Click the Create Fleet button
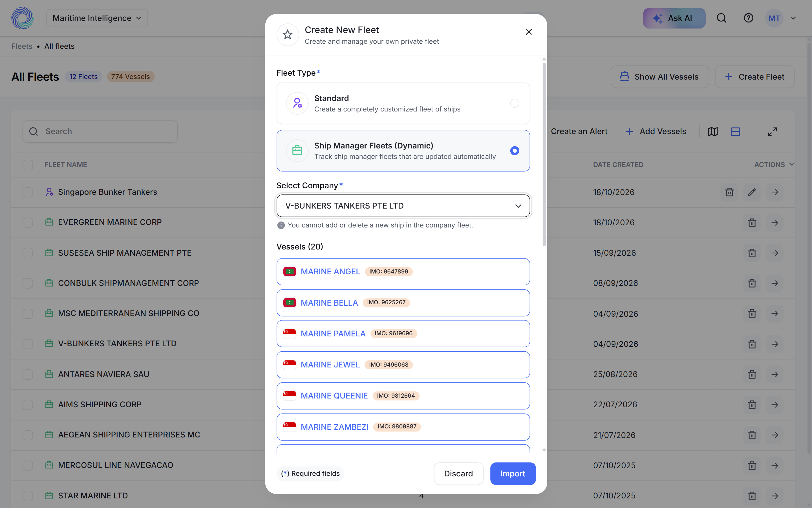Viewport: 812px width, 508px height. tap(754, 76)
